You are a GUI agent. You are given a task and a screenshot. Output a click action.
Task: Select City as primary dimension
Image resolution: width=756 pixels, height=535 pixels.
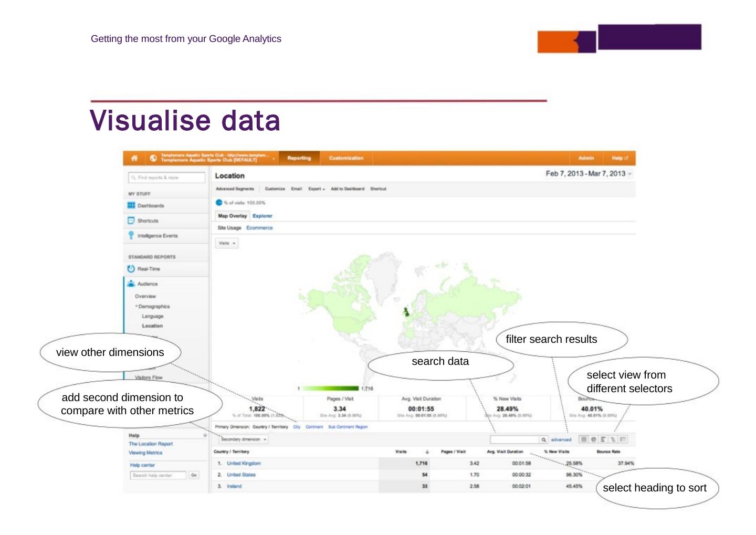(x=297, y=427)
